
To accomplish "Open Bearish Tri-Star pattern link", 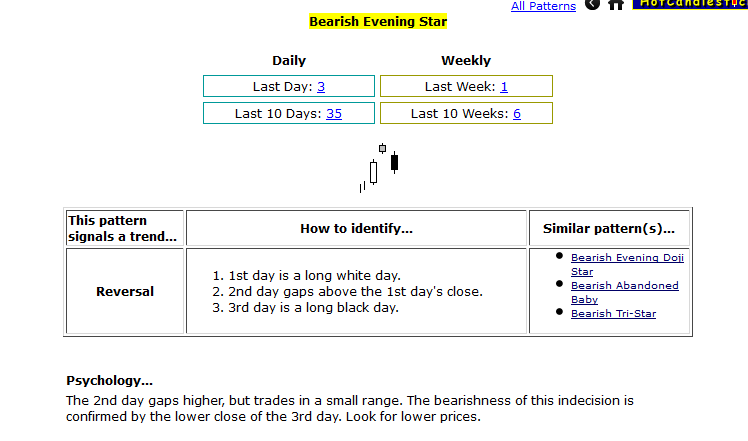I will click(613, 314).
